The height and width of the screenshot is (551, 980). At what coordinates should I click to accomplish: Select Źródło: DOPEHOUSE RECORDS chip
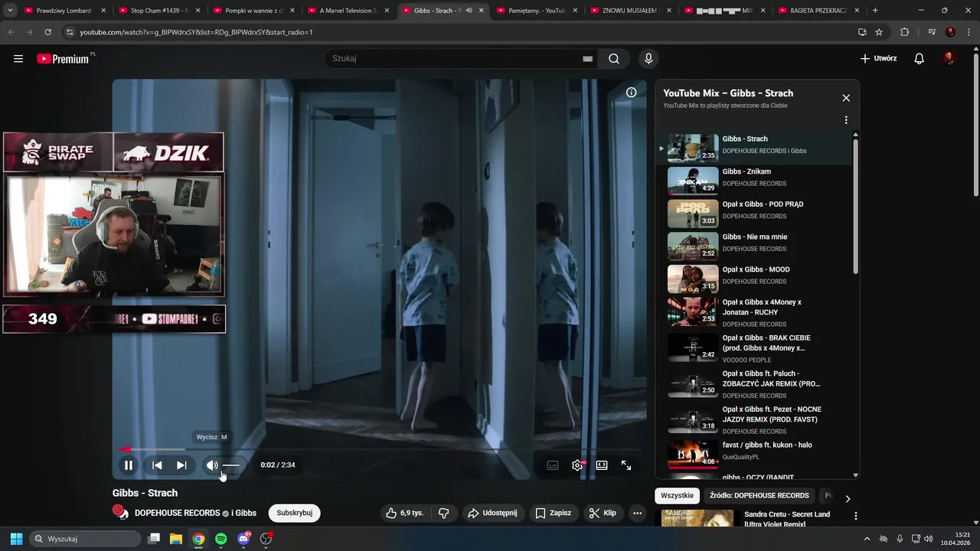pyautogui.click(x=759, y=495)
